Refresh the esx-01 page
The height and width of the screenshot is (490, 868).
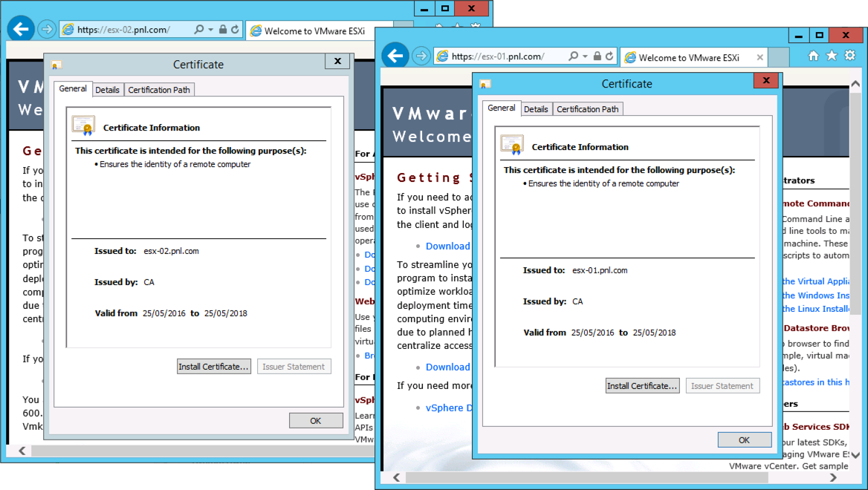pos(609,56)
